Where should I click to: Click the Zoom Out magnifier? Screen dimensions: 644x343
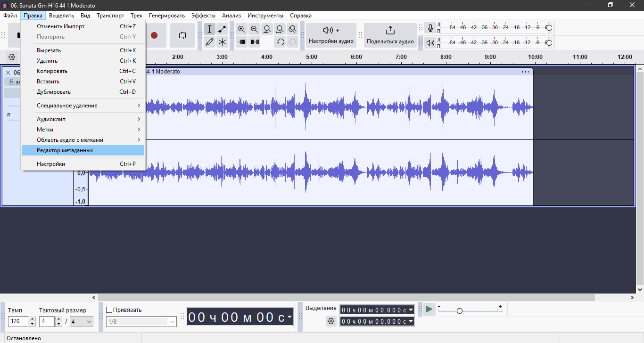pyautogui.click(x=255, y=29)
